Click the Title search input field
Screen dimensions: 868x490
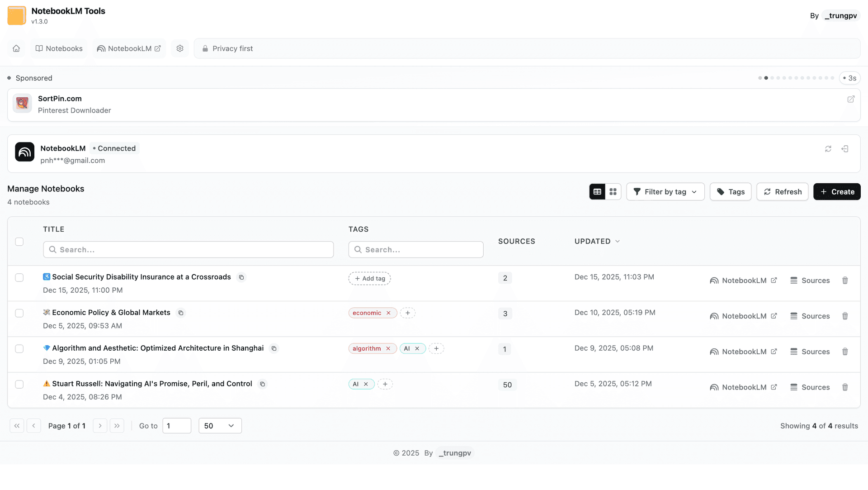189,249
